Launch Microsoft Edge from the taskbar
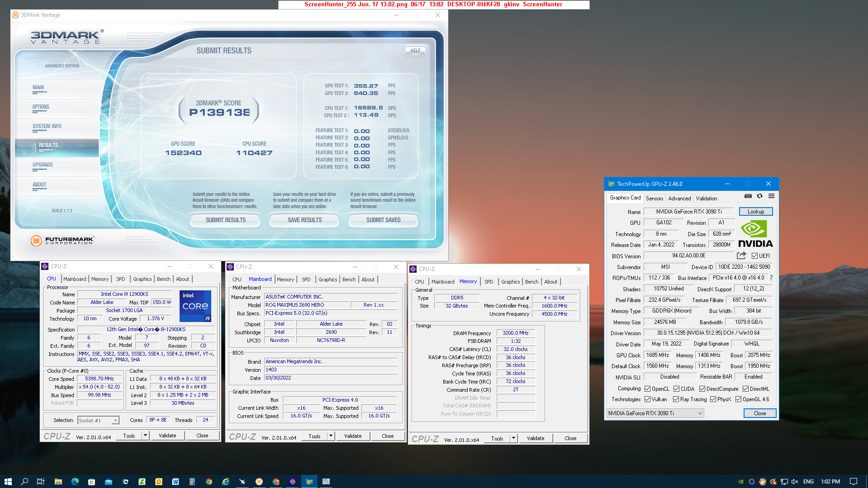This screenshot has width=868, height=488. [75, 482]
